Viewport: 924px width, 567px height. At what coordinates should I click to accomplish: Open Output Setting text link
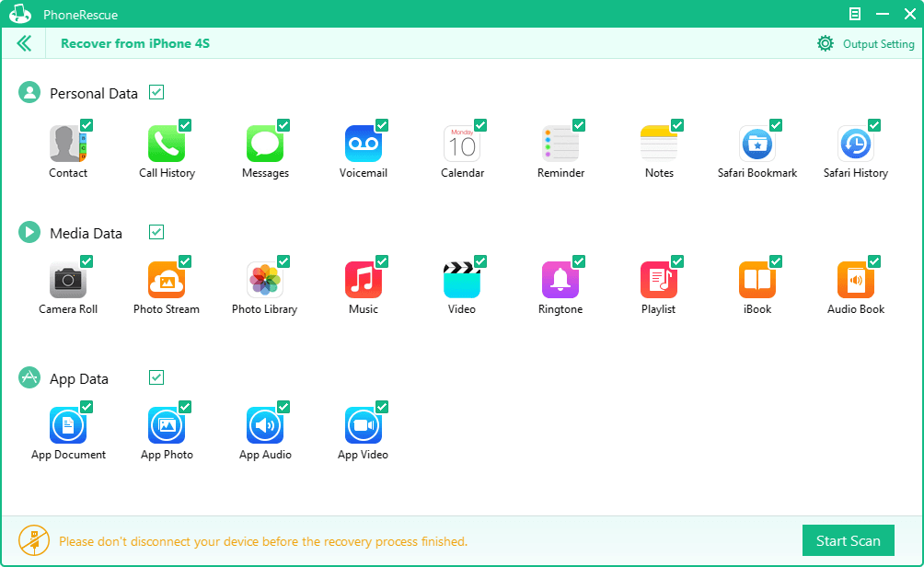(x=878, y=44)
